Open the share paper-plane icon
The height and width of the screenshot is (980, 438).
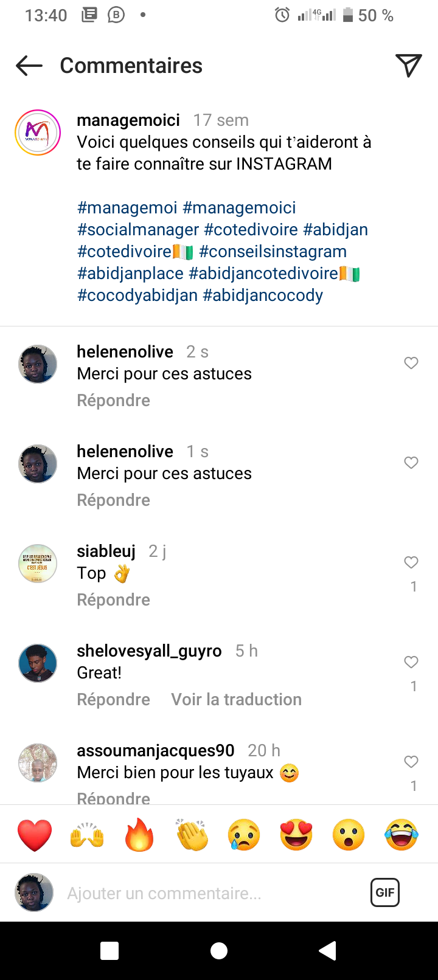point(408,66)
